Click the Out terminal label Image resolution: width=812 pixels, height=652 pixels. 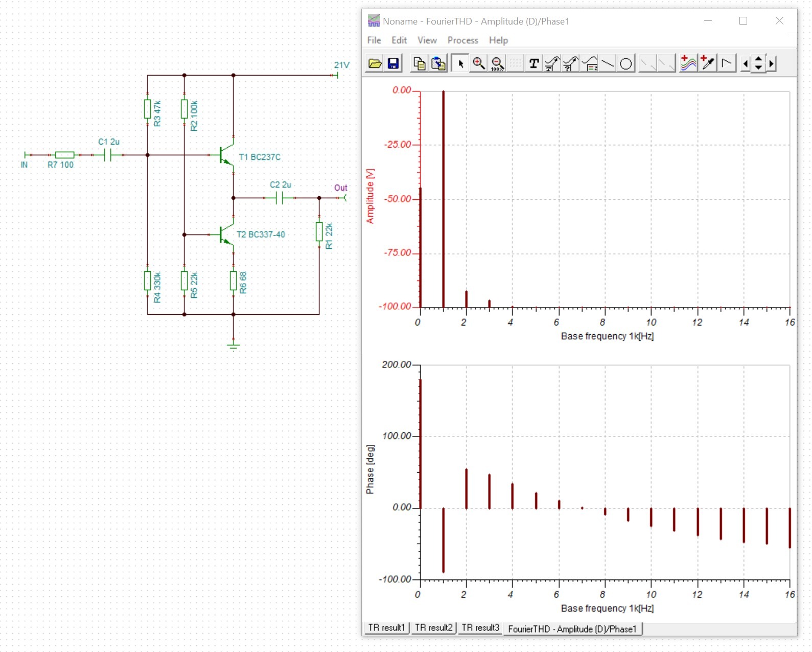341,188
